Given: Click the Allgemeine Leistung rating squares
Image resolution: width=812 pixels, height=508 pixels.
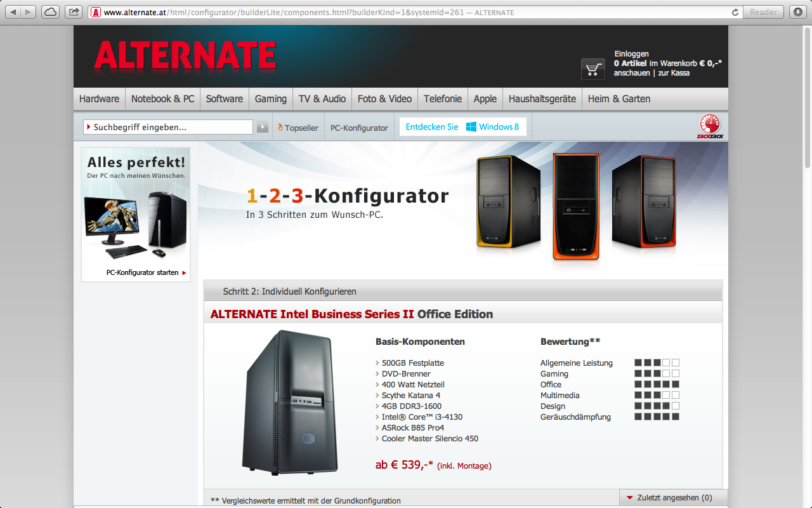Looking at the screenshot, I should (657, 363).
